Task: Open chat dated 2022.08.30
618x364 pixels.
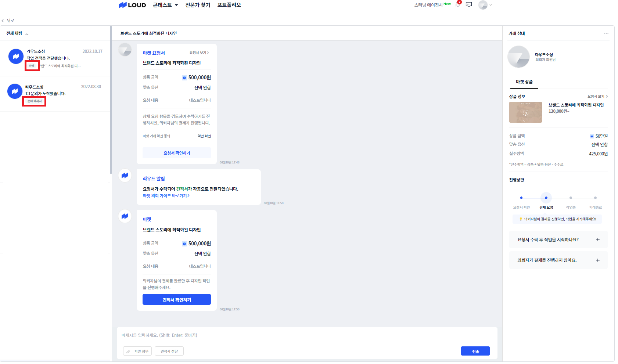Action: pos(55,94)
